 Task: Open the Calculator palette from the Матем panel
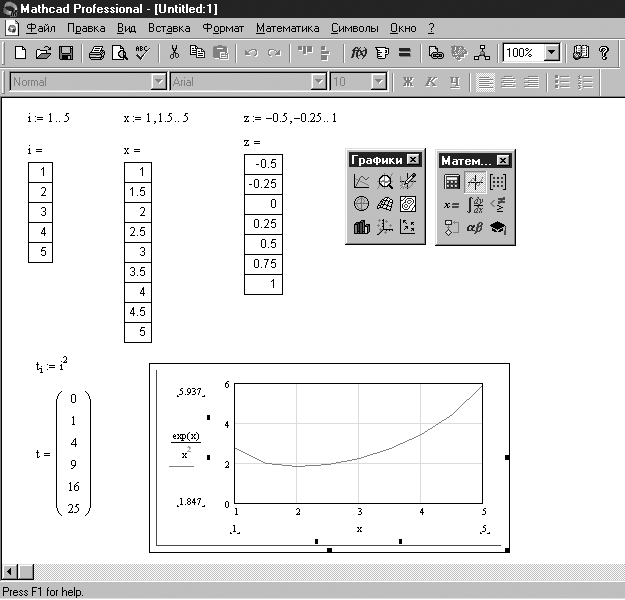point(452,182)
